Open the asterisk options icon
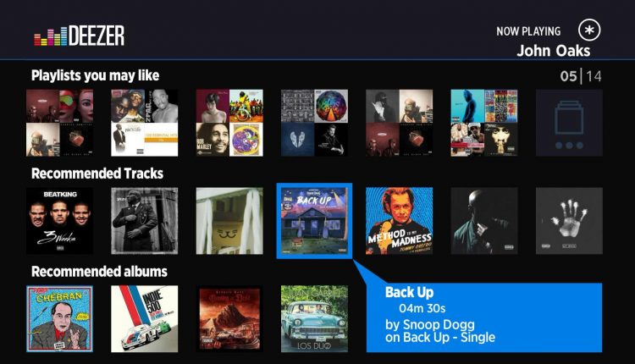The image size is (635, 364). [589, 30]
